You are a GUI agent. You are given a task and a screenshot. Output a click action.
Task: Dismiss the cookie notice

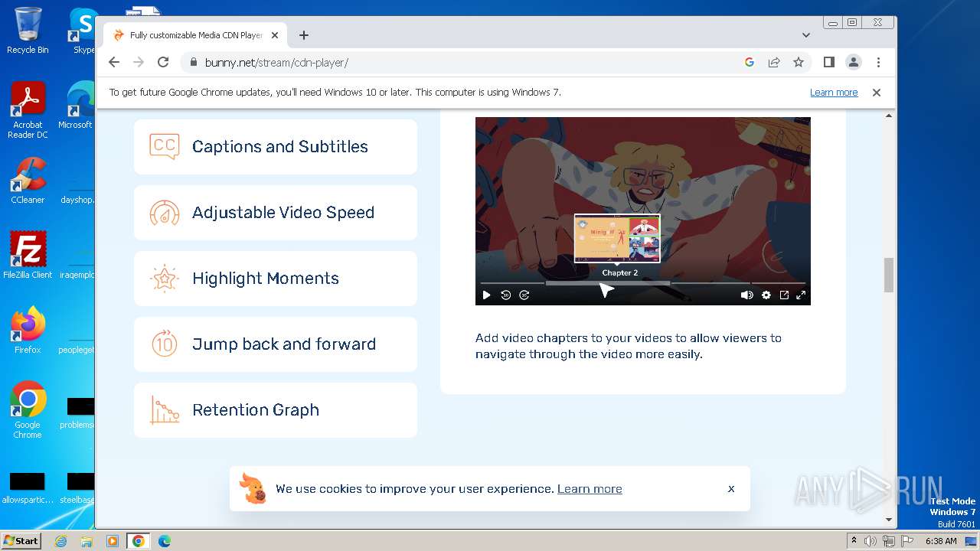(731, 489)
